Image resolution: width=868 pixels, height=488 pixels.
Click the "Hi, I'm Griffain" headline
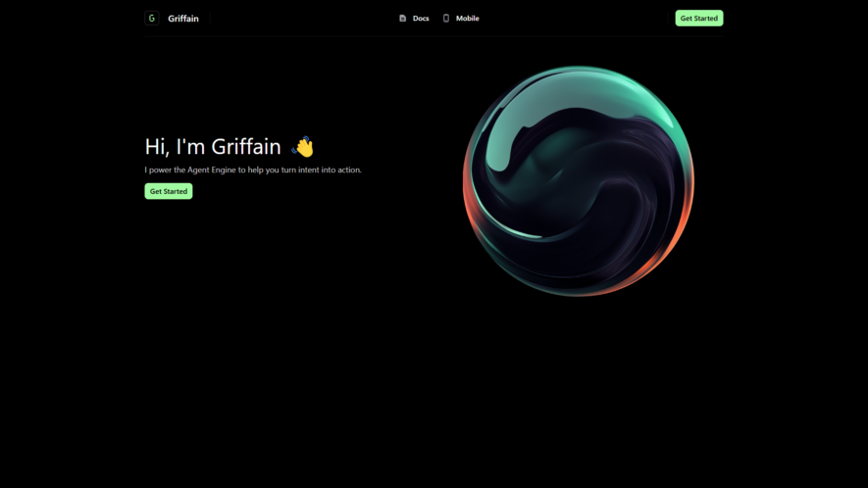[x=213, y=147]
